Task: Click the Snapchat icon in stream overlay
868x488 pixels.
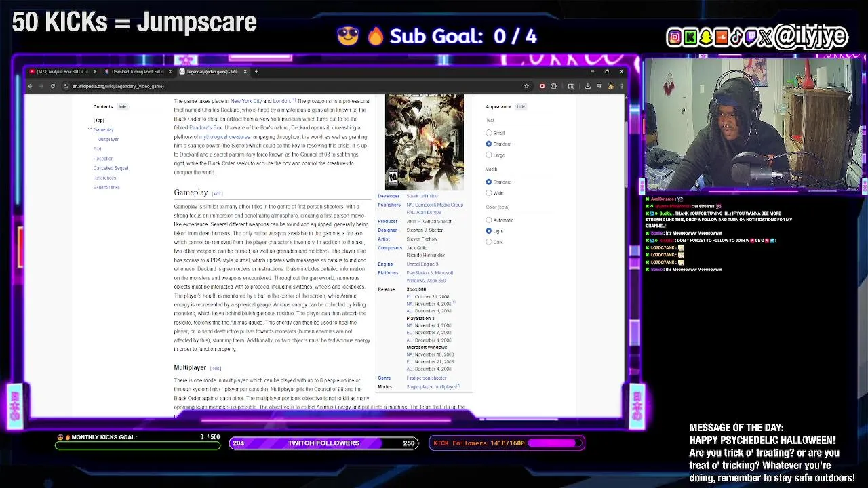Action: tap(706, 37)
